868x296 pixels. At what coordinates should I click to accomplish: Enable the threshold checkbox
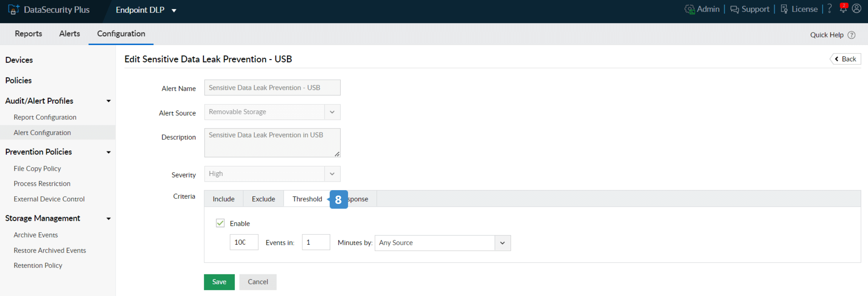tap(220, 223)
